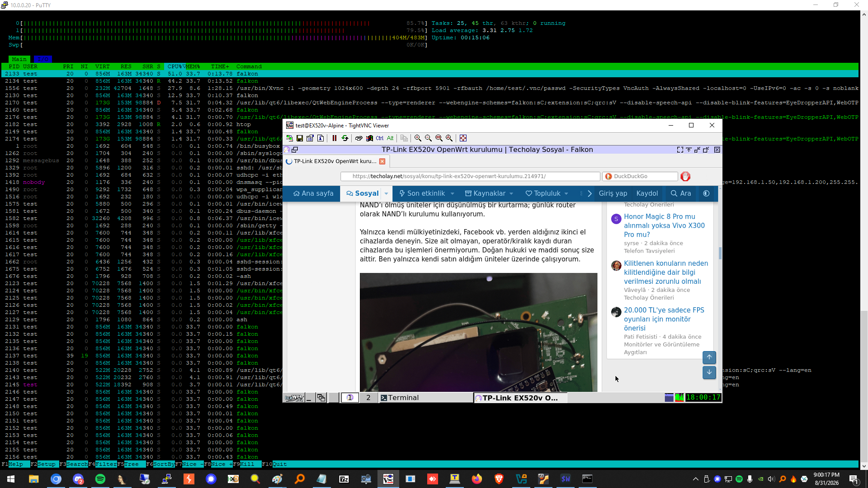868x488 pixels.
Task: Click the Falkon URL address bar
Action: (x=470, y=176)
